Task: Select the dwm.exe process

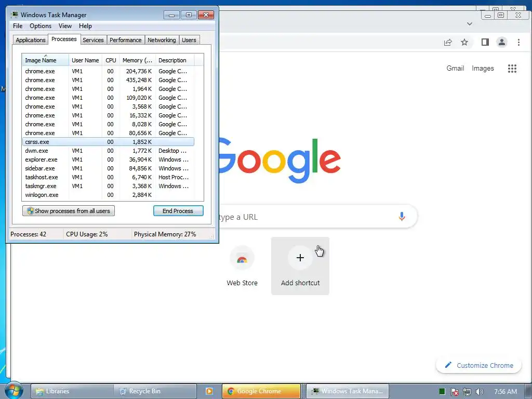Action: (x=108, y=151)
